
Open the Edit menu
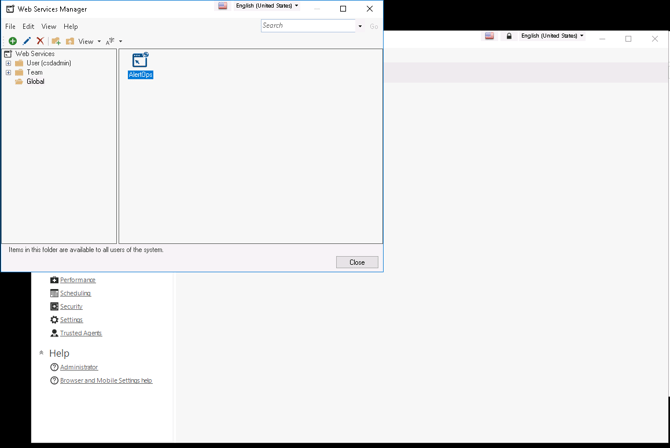(x=28, y=27)
